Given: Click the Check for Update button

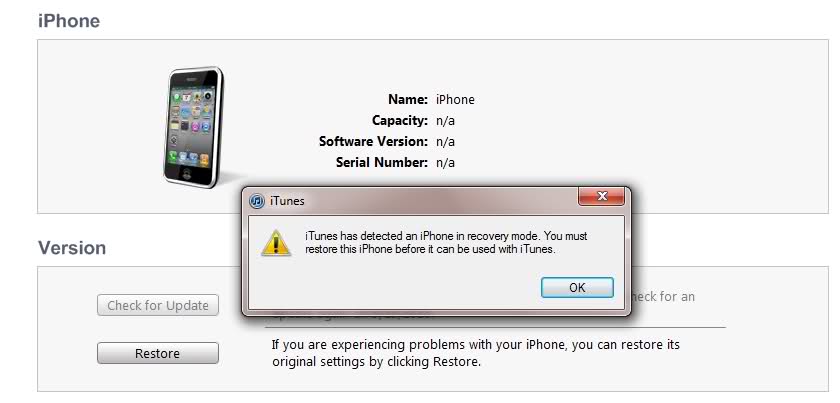Looking at the screenshot, I should pos(158,305).
